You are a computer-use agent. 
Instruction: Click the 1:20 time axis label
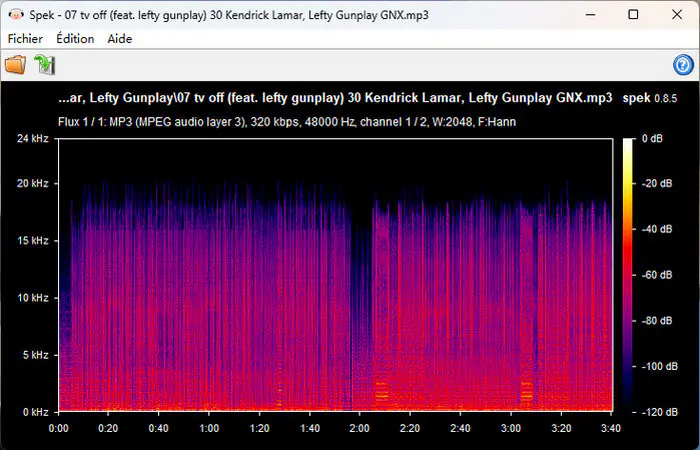point(259,428)
